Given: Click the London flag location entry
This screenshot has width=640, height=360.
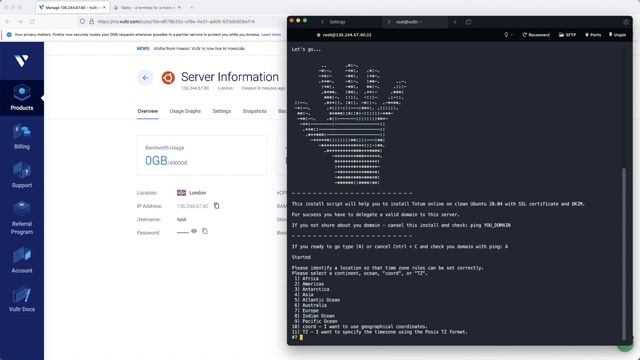Looking at the screenshot, I should 191,193.
